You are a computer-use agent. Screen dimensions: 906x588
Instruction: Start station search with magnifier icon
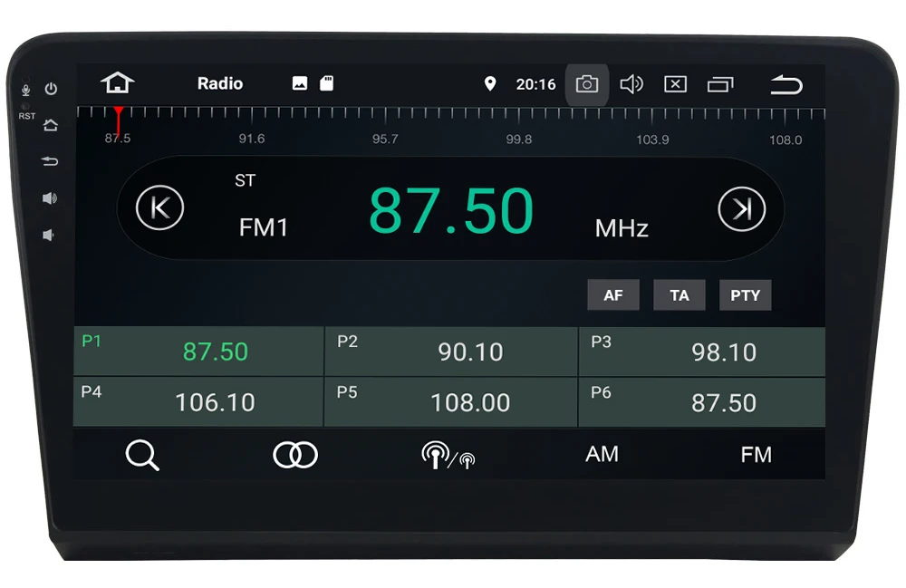[142, 455]
